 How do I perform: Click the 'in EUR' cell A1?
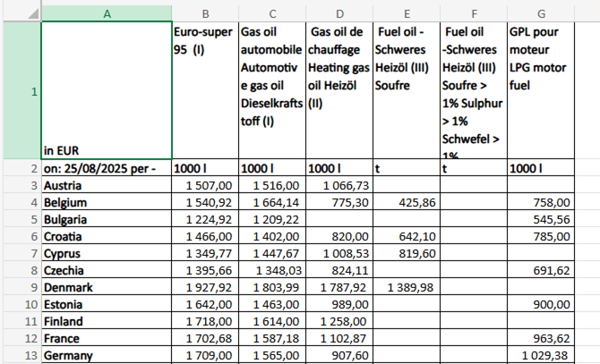click(107, 91)
